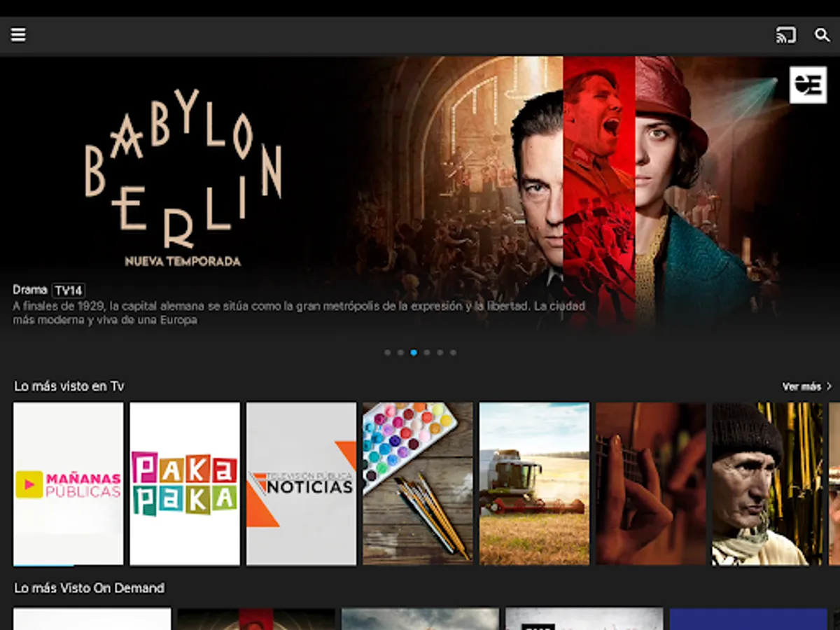Go to fifth carousel dot
The height and width of the screenshot is (630, 840).
click(x=440, y=352)
